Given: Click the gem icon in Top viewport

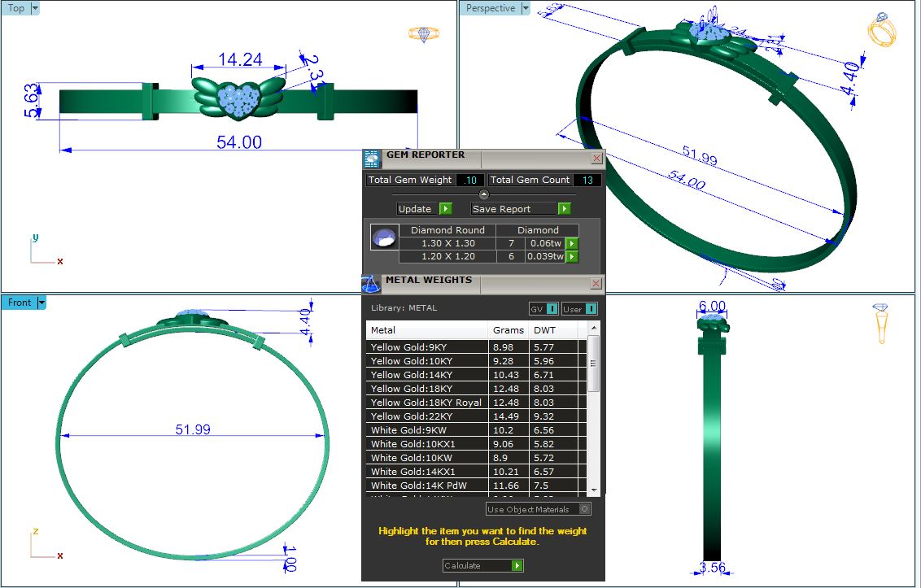Looking at the screenshot, I should pyautogui.click(x=423, y=34).
